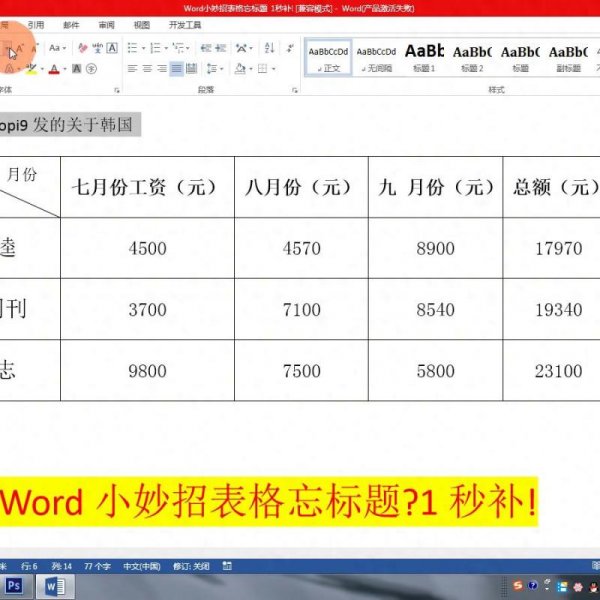Viewport: 600px width, 600px height.
Task: Apply the 无间隔 style
Action: (376, 58)
